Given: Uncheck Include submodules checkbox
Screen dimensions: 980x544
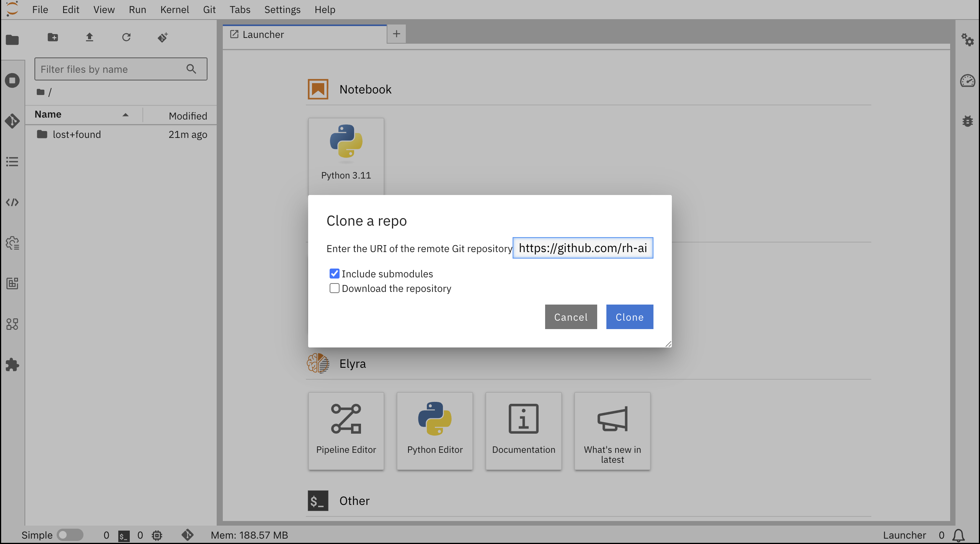Looking at the screenshot, I should pyautogui.click(x=334, y=274).
